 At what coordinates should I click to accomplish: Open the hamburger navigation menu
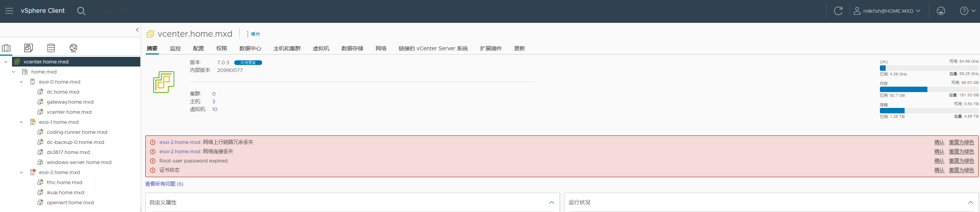click(x=9, y=11)
